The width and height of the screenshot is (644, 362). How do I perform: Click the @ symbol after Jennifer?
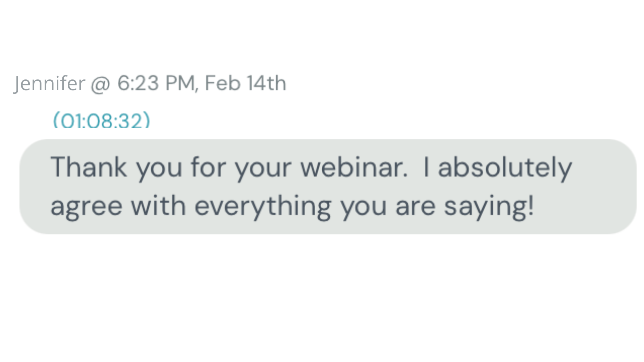tap(100, 84)
